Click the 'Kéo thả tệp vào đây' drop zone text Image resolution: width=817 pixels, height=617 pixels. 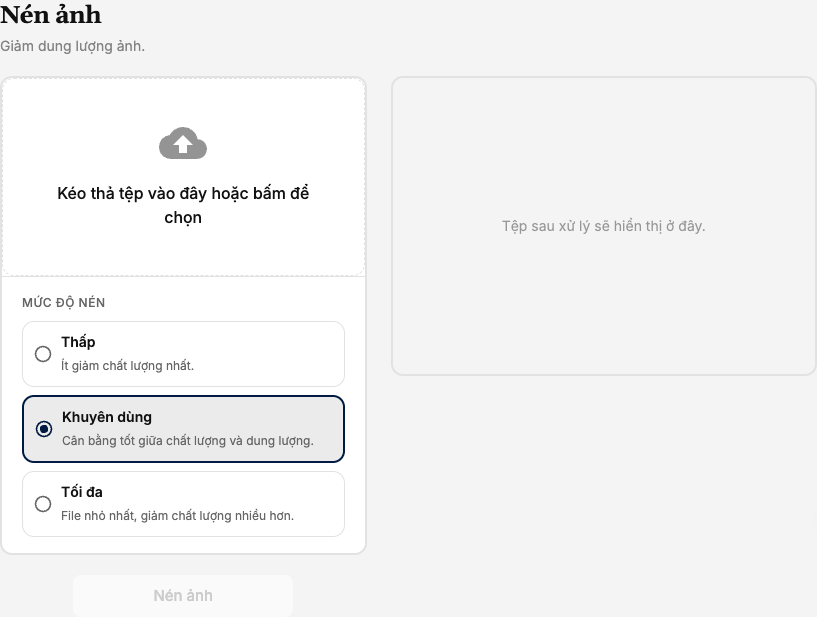click(x=183, y=205)
